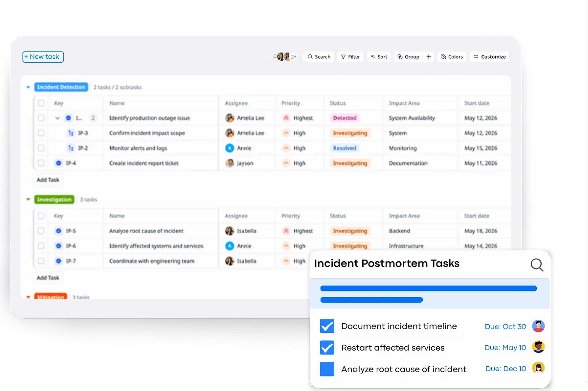The width and height of the screenshot is (588, 391).
Task: Click Jayson's avatar in the IP-4 row
Action: pos(230,163)
